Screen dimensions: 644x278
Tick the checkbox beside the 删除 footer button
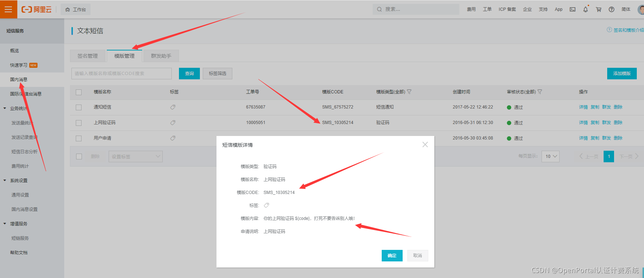[x=79, y=156]
